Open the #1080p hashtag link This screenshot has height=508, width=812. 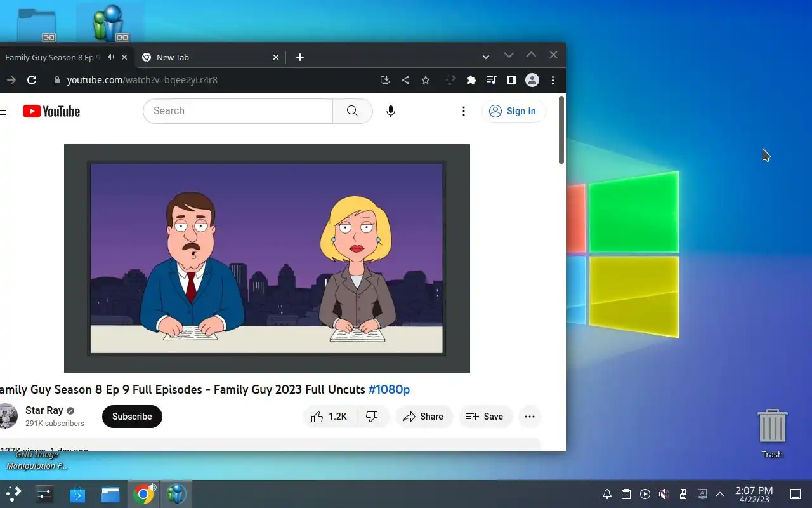click(x=389, y=389)
